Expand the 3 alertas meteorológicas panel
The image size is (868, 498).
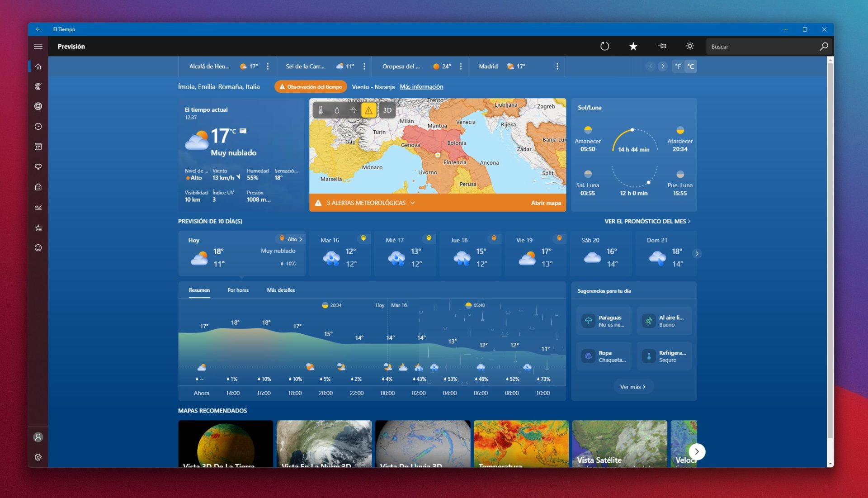click(412, 203)
